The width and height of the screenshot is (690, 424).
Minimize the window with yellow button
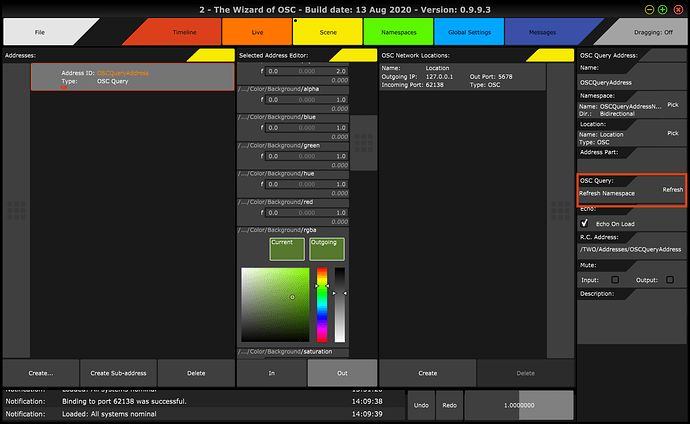tap(649, 9)
